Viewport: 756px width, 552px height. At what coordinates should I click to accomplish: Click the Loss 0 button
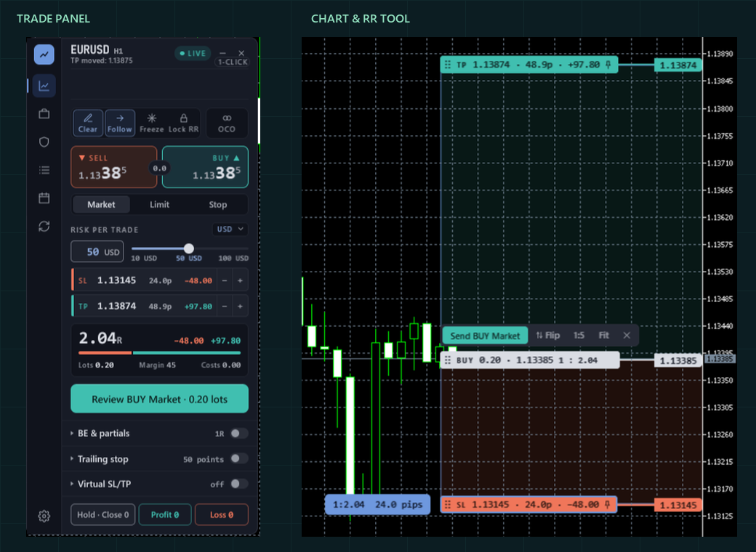[x=222, y=514]
